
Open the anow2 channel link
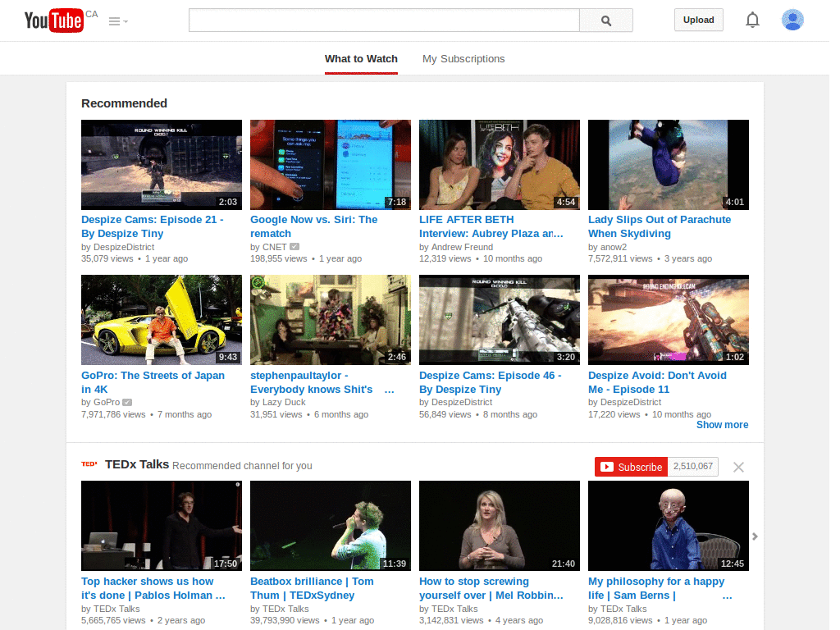(x=614, y=247)
